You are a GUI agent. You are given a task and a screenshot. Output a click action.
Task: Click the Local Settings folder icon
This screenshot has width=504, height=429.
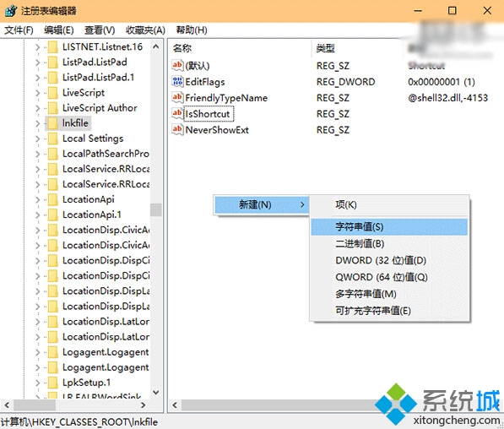[52, 138]
